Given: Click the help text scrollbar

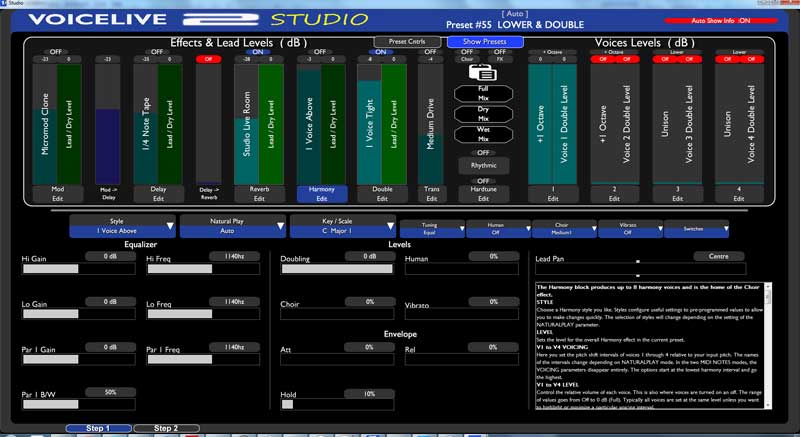Looking at the screenshot, I should [x=768, y=345].
